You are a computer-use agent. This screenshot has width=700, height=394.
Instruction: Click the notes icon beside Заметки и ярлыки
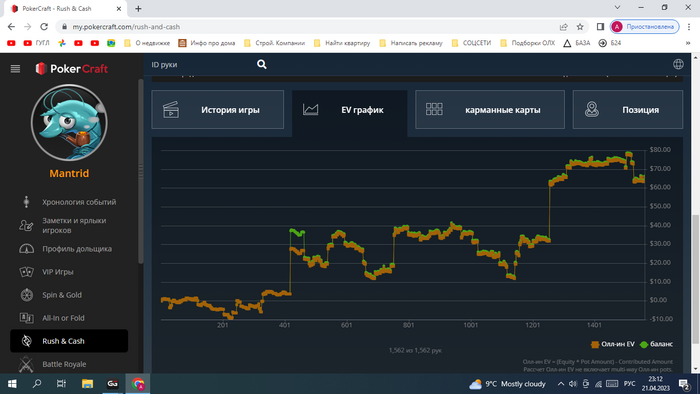point(26,225)
